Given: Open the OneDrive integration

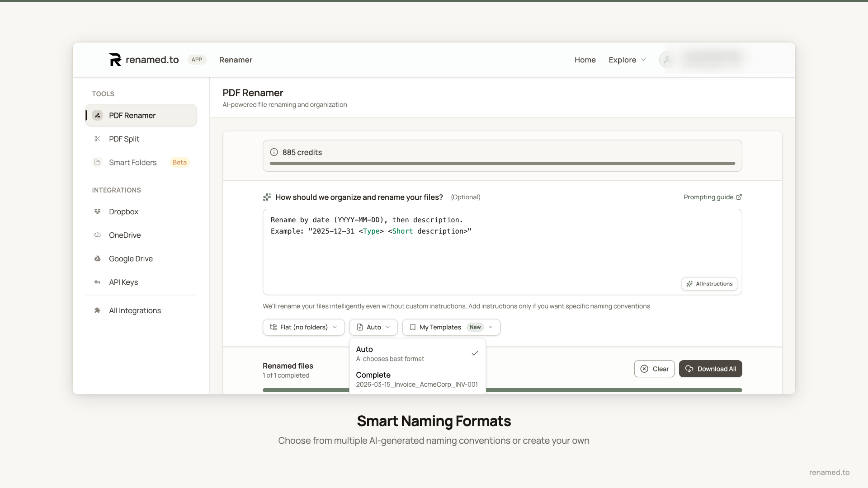Looking at the screenshot, I should pos(125,235).
